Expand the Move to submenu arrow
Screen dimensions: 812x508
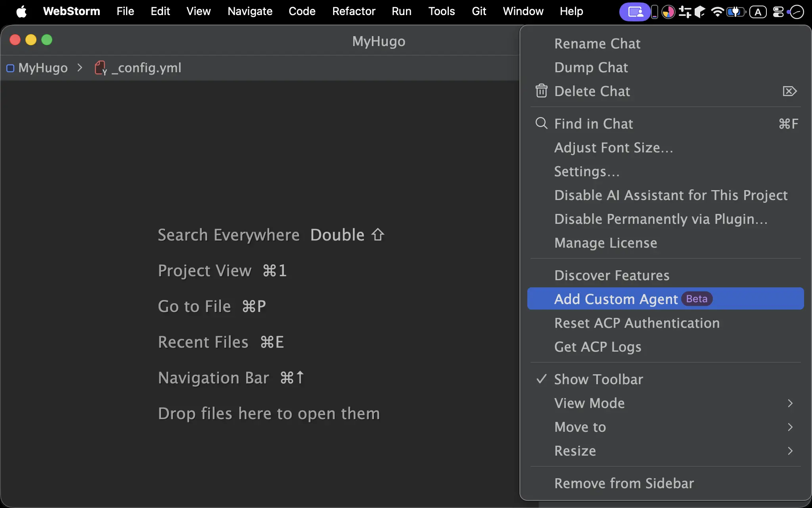[x=790, y=427]
